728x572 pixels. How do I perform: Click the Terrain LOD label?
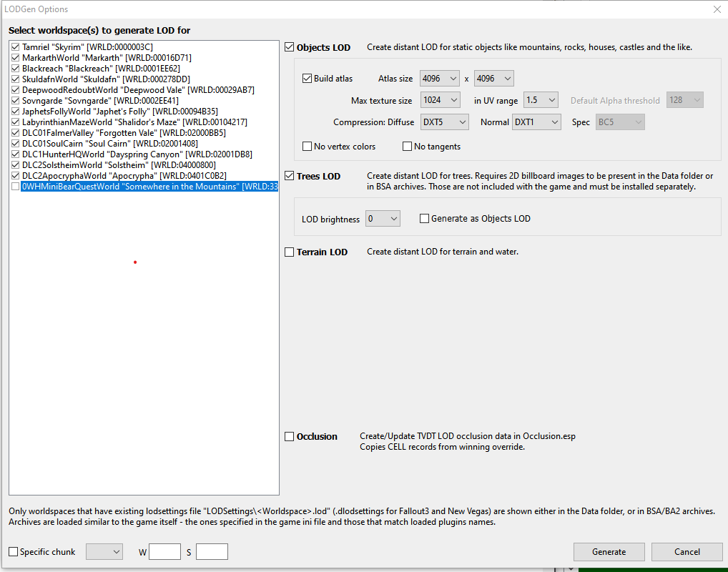323,252
